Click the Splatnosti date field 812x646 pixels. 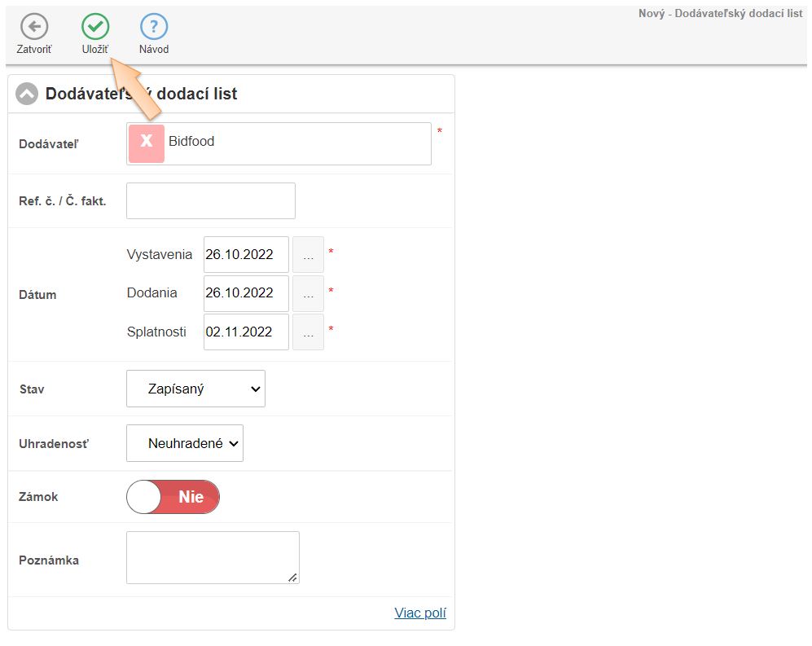245,332
